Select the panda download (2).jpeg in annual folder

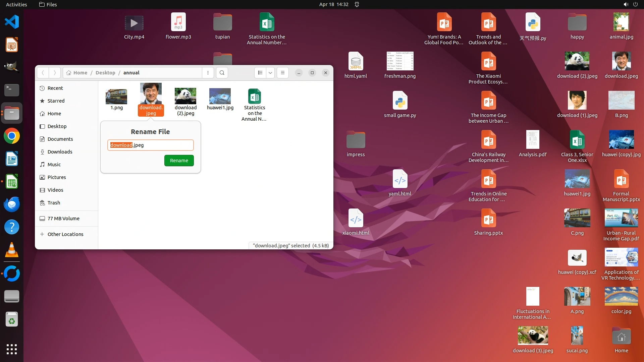pos(185,97)
